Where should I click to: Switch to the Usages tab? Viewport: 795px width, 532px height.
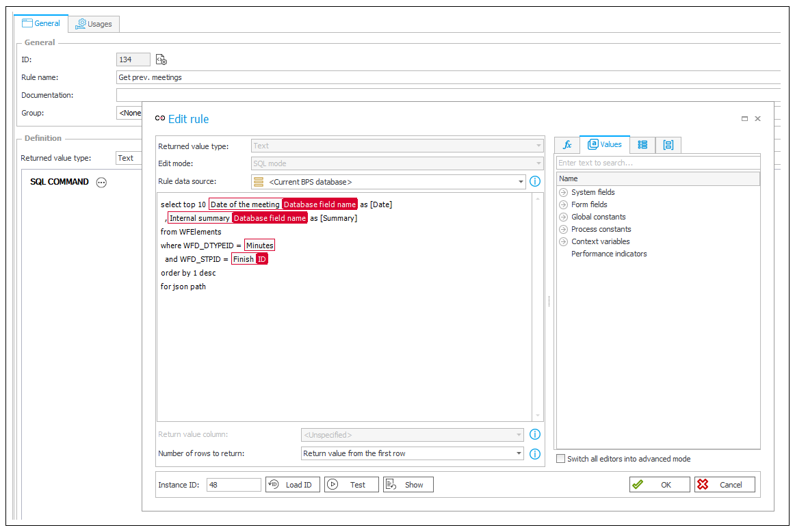pyautogui.click(x=94, y=24)
